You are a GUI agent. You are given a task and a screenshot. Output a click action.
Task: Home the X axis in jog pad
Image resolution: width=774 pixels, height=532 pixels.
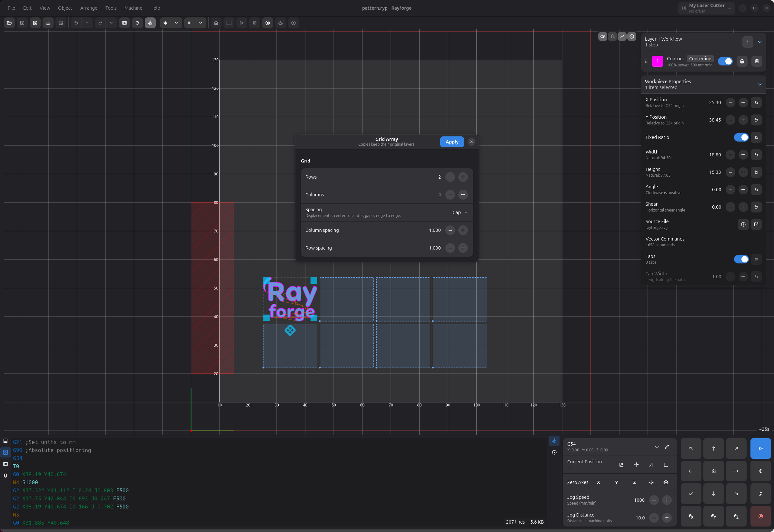pyautogui.click(x=691, y=516)
